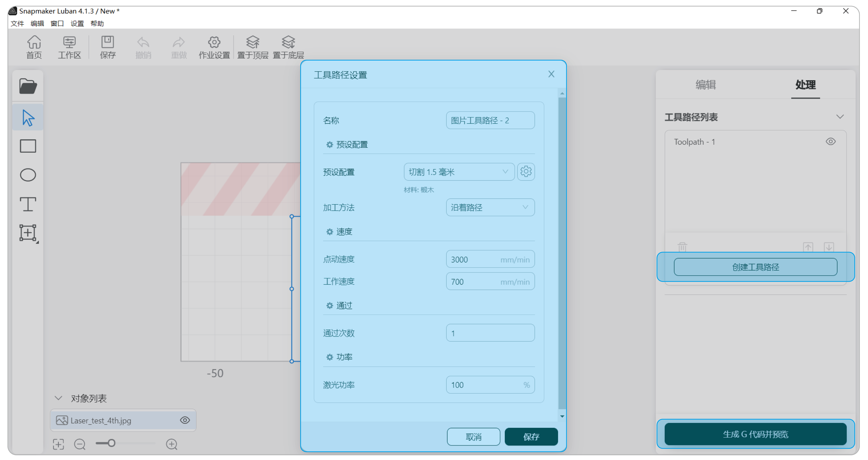868x460 pixels.
Task: Click the 激光功率 input field
Action: coord(490,384)
